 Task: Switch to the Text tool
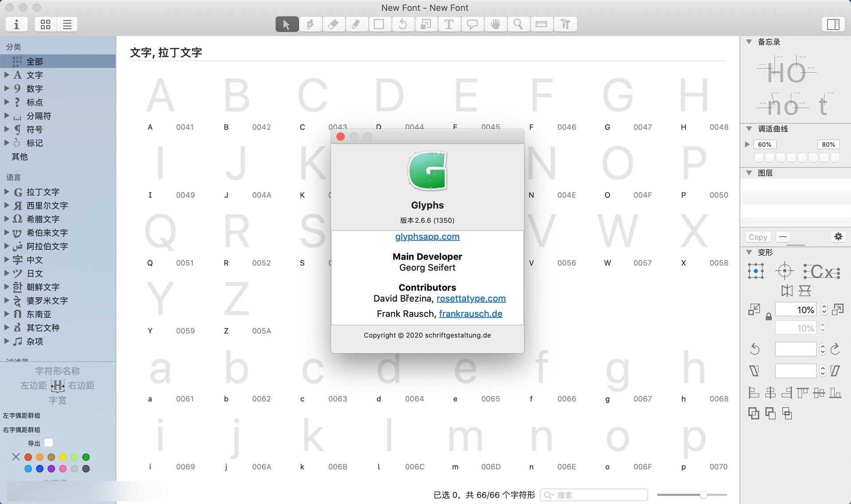coord(449,24)
